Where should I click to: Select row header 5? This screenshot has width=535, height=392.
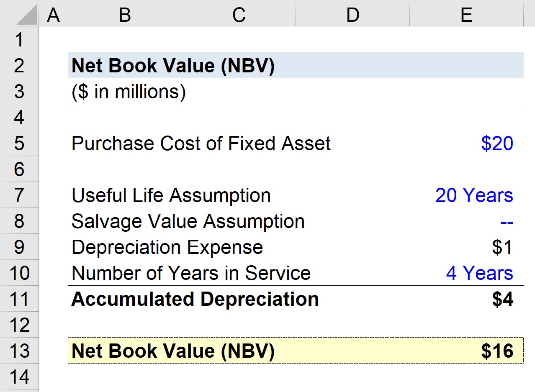(19, 143)
